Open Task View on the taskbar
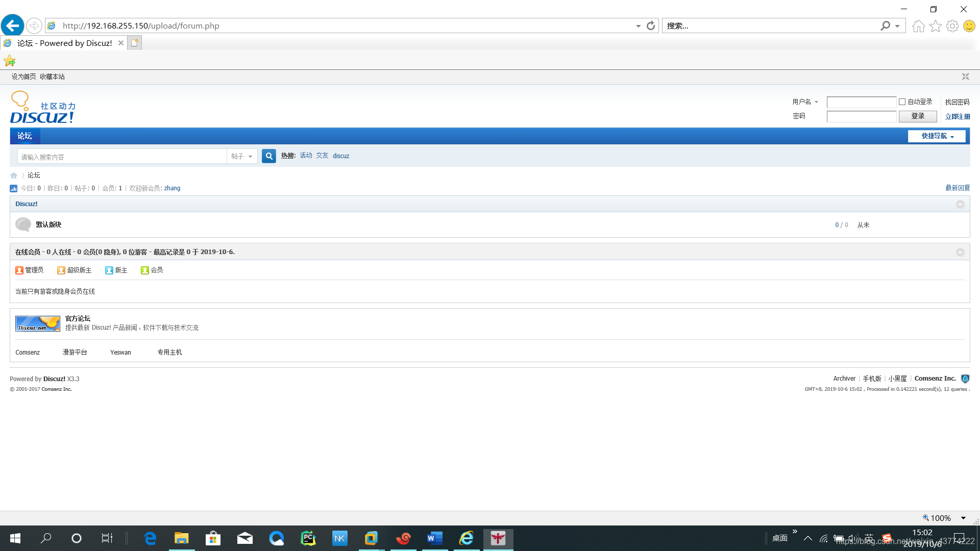Screen dimensions: 980x551 tap(107, 538)
